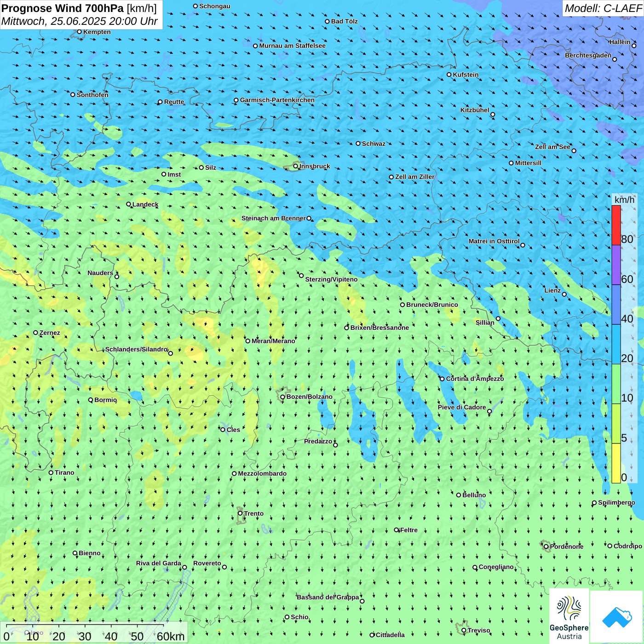Click the purple swatch in wind legend
Viewport: 644px width, 644px height.
tap(616, 265)
